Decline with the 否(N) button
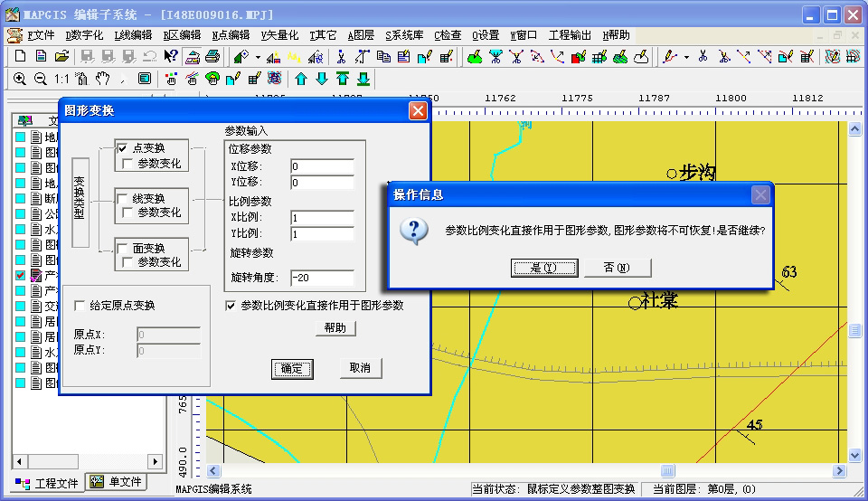Viewport: 868px width, 501px height. [618, 268]
